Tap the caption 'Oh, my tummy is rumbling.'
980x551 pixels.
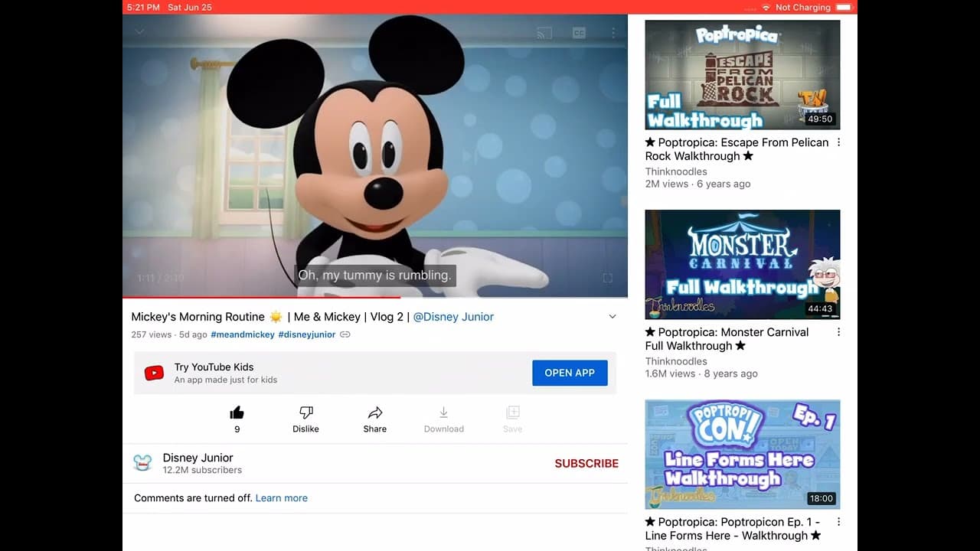coord(375,275)
